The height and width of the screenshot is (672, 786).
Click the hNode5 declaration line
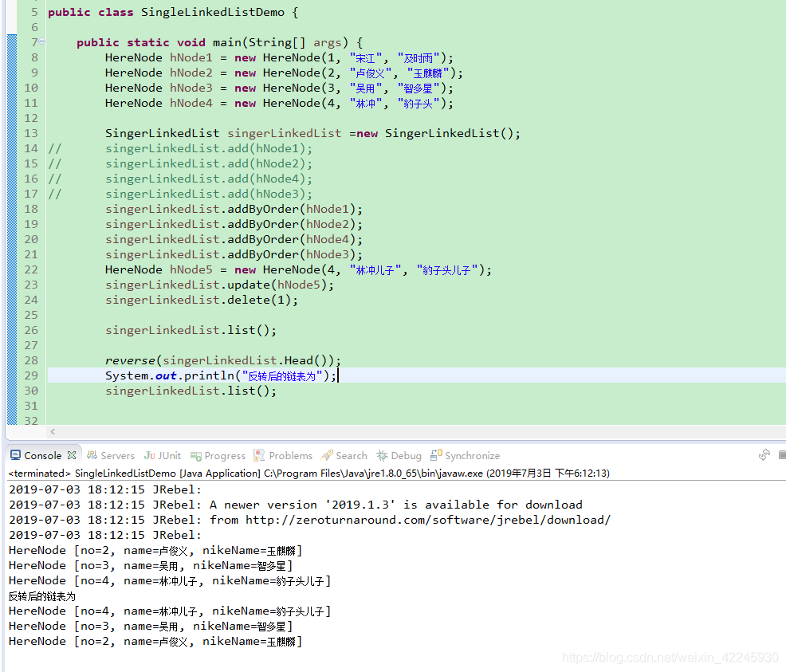[298, 269]
